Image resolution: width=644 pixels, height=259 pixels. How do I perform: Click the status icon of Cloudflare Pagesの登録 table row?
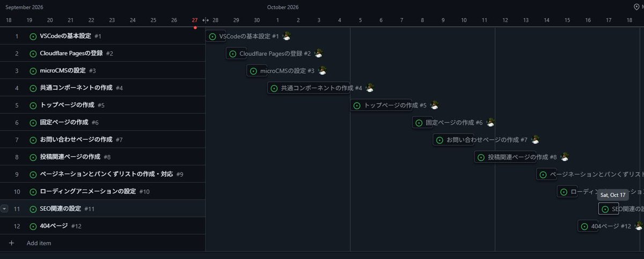coord(33,53)
